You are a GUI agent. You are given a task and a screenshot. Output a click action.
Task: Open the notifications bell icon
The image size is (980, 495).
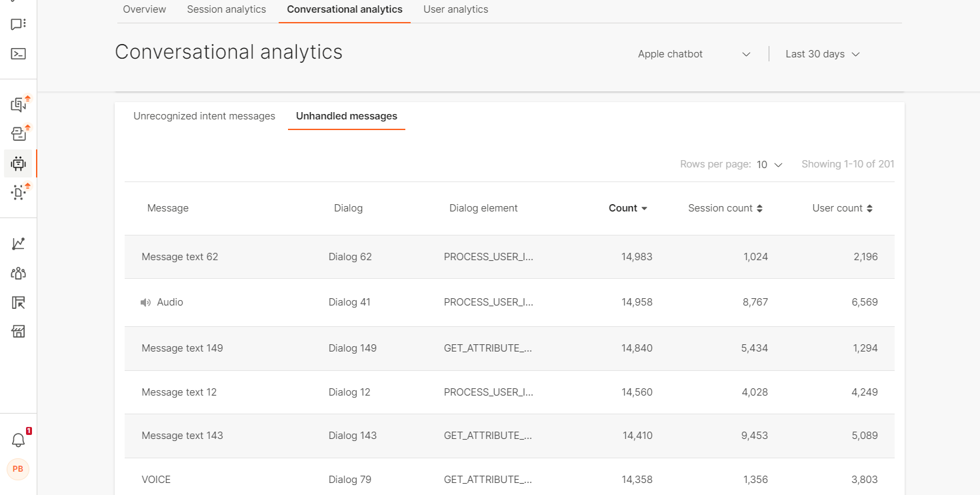[x=19, y=440]
